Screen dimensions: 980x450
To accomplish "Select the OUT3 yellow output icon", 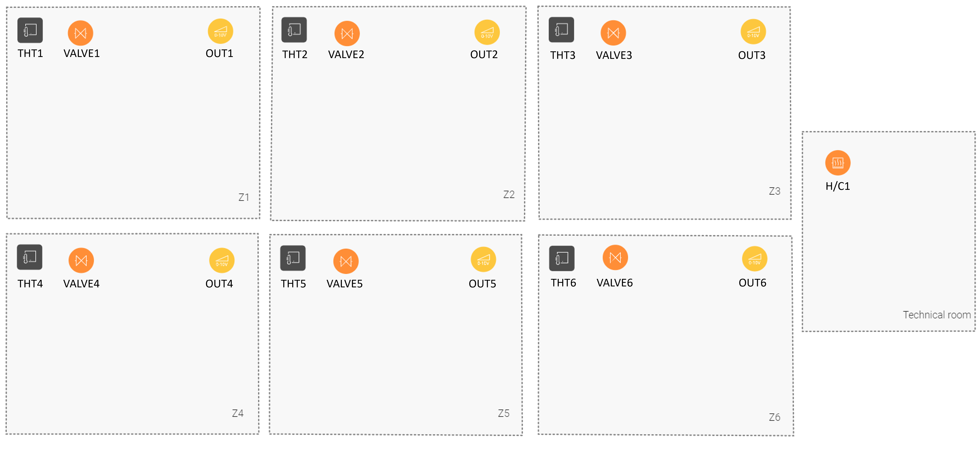I will [753, 32].
